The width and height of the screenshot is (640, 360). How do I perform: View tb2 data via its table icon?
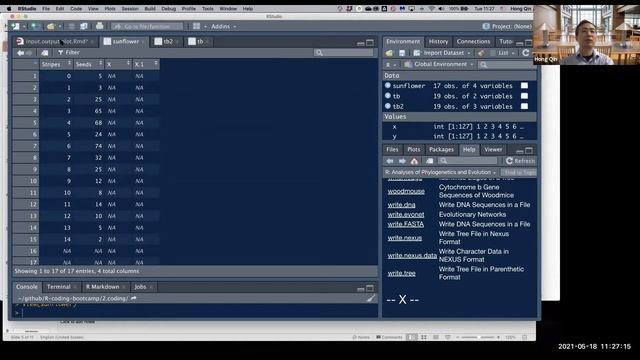tap(524, 106)
